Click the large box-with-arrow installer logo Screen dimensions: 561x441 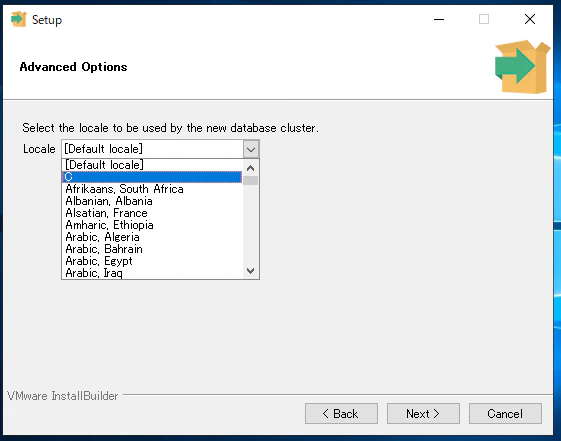(x=522, y=67)
